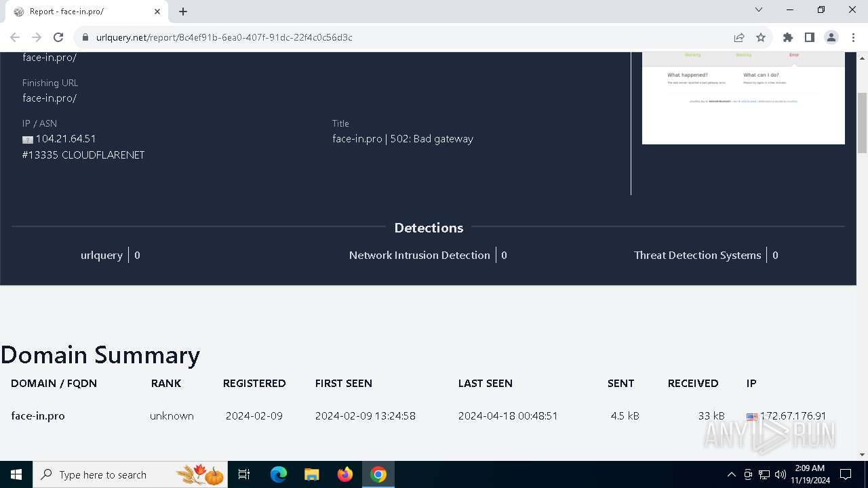The image size is (868, 488).
Task: View site information lock icon
Action: click(85, 37)
